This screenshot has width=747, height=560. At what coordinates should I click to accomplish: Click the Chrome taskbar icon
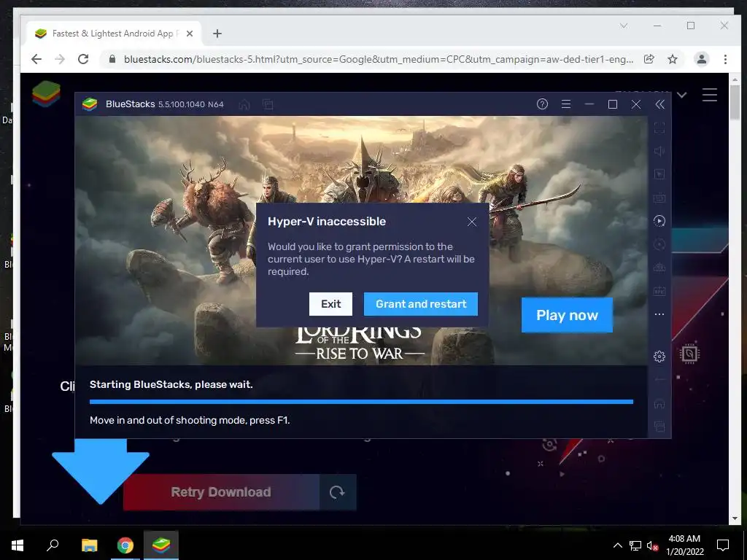pos(125,545)
